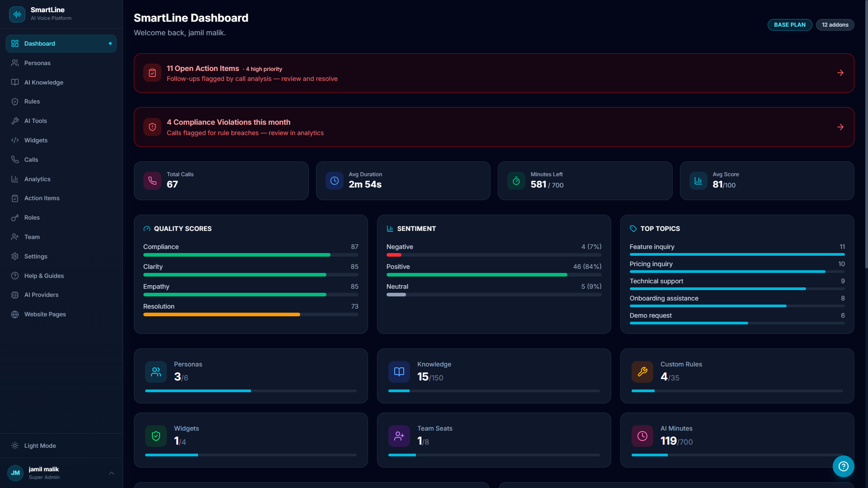Screen dimensions: 868x488
Task: Open AI Providers settings
Action: tap(40, 295)
